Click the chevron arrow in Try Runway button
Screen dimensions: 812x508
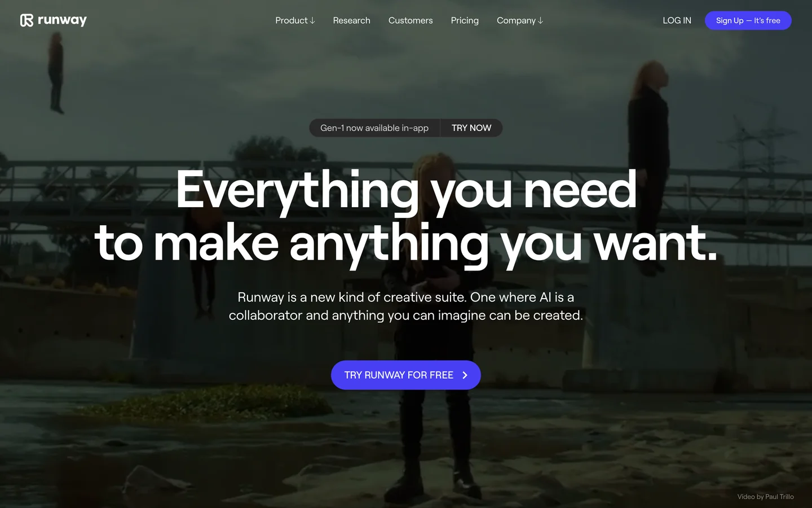(465, 375)
